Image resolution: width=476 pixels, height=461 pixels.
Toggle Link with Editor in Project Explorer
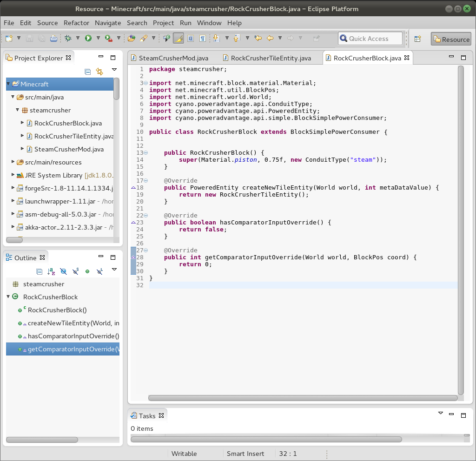point(99,72)
